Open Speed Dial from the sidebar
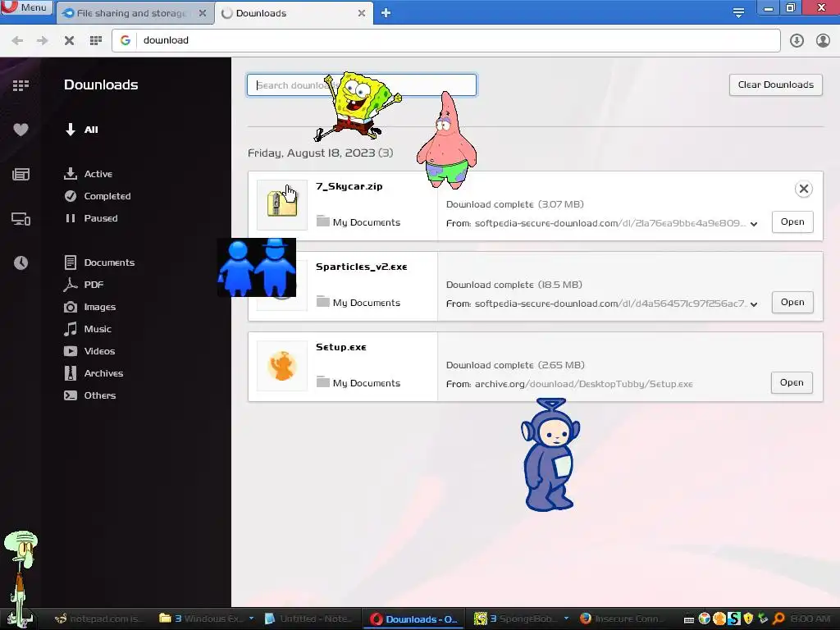The width and height of the screenshot is (840, 630). tap(21, 85)
